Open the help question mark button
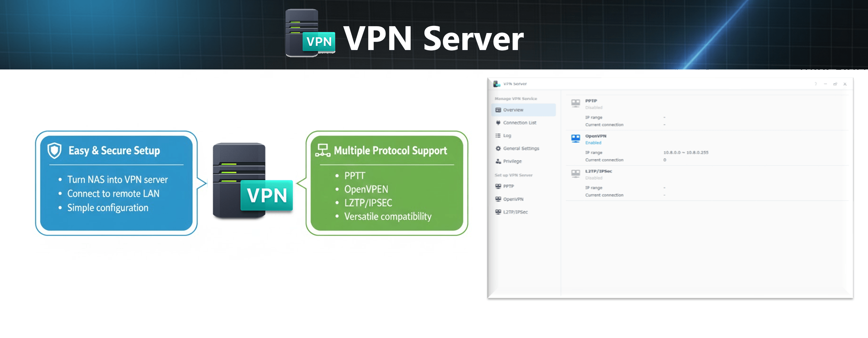This screenshot has width=868, height=338. 816,84
